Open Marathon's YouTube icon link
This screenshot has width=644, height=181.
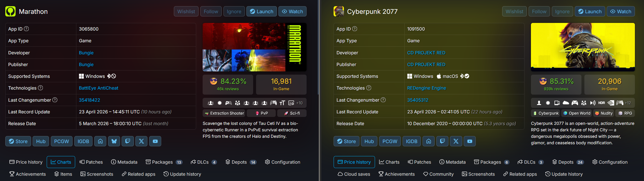(155, 141)
